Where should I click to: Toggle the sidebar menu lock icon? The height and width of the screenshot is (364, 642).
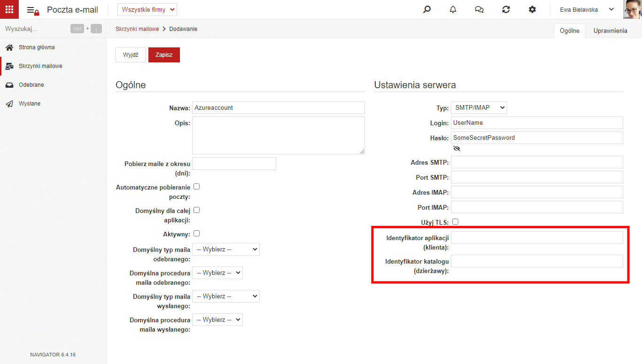[x=33, y=10]
